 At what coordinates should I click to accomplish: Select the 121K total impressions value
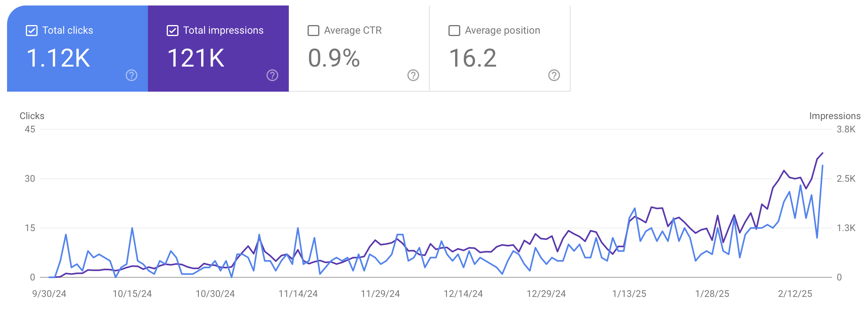pos(196,58)
